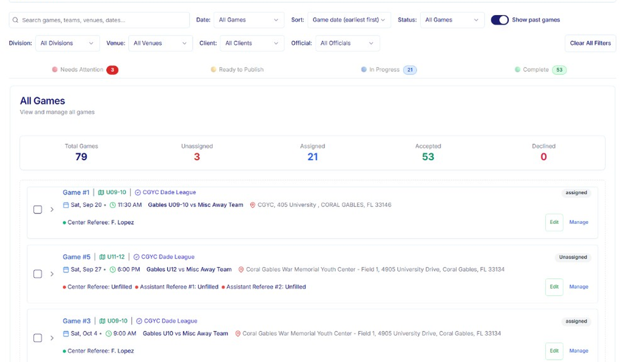Switch to the Needs Attention tab
The height and width of the screenshot is (362, 644).
(85, 70)
